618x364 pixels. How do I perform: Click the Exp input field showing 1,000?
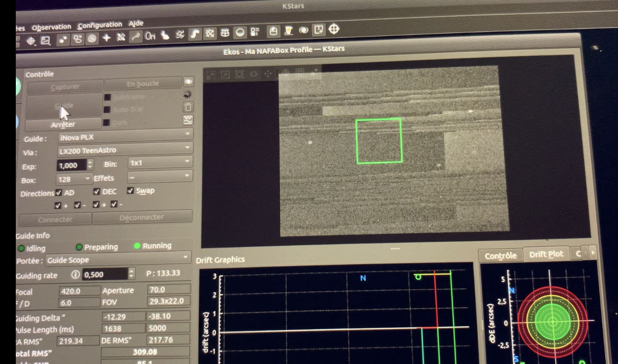(72, 165)
